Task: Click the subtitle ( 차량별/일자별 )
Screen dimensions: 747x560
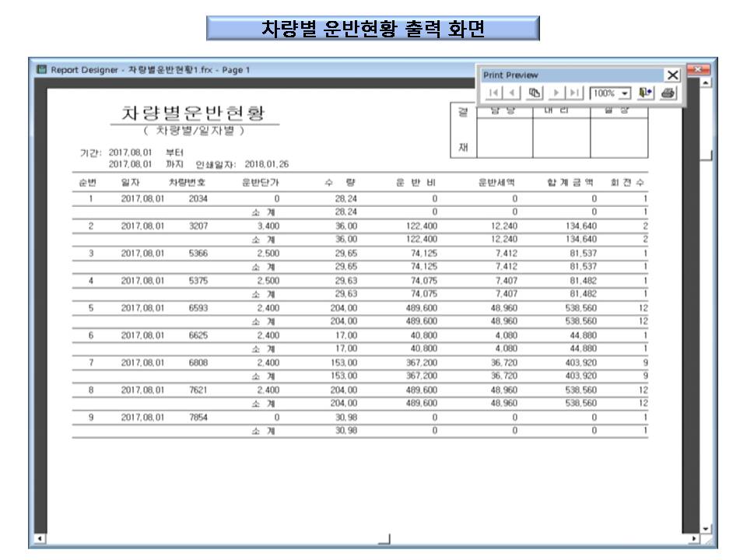Action: coord(194,131)
